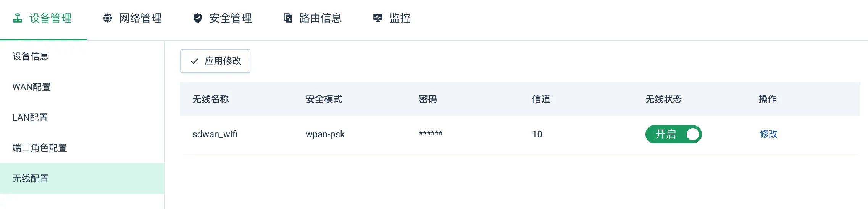Click the shield icon beside 安全管理
The height and width of the screenshot is (209, 868).
click(x=198, y=18)
